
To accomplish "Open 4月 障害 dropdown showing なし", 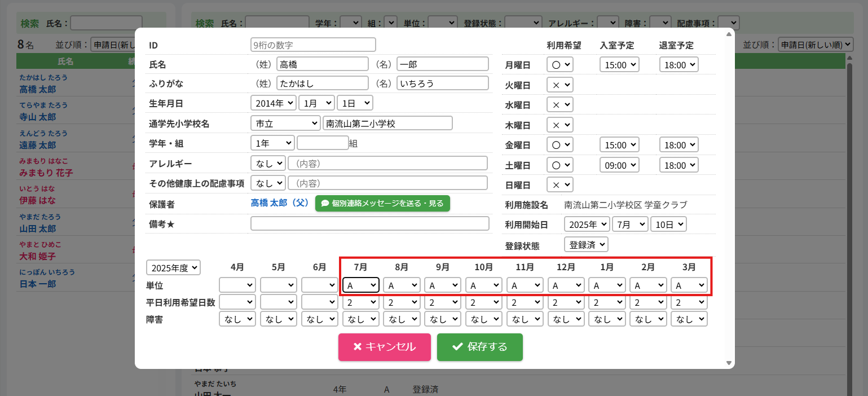I will tap(237, 319).
